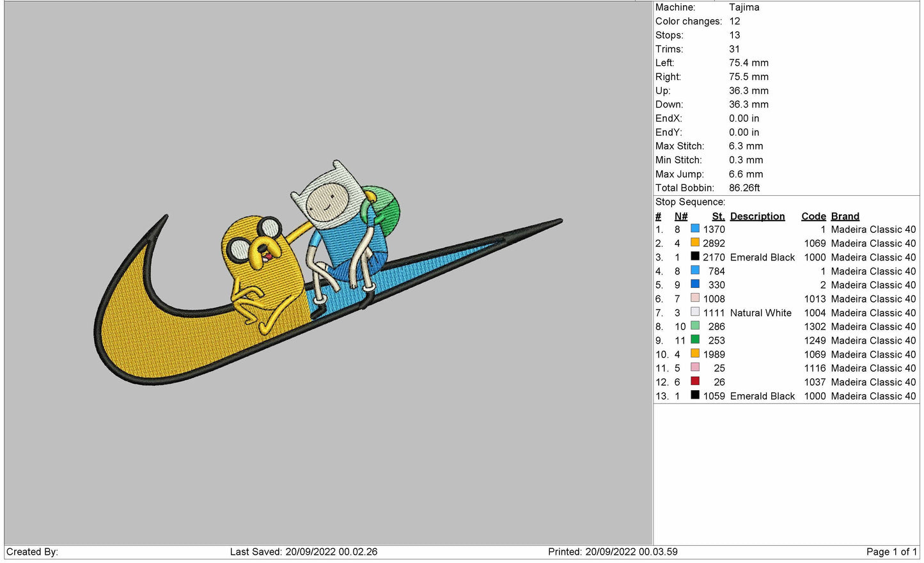Pick the light green swatch in row 8
The width and height of the screenshot is (924, 563).
click(x=694, y=326)
